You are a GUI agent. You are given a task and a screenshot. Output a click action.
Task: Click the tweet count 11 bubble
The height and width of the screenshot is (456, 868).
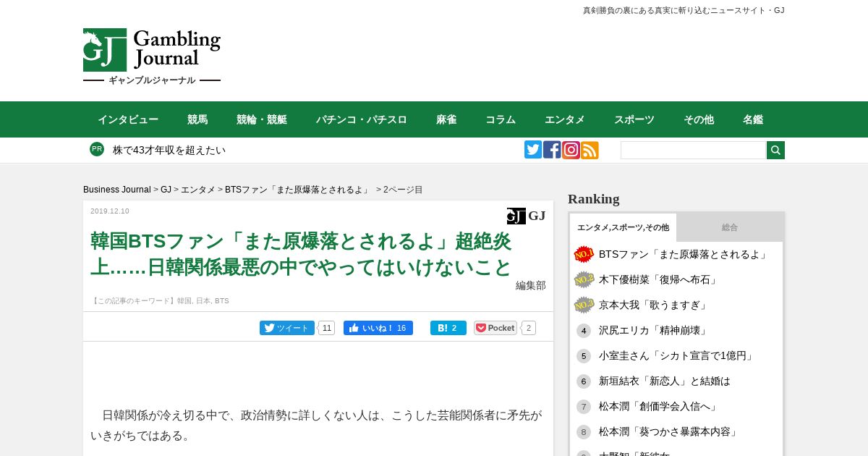[x=327, y=328]
